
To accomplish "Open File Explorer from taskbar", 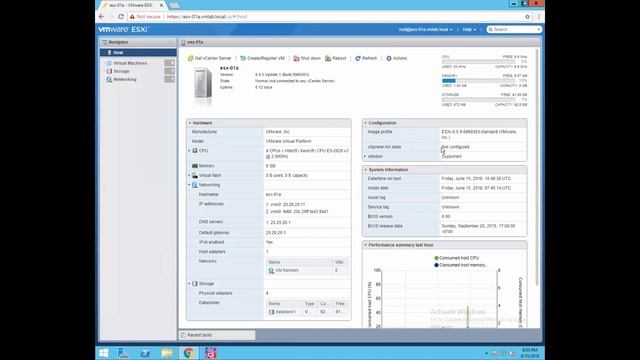I will tap(167, 353).
